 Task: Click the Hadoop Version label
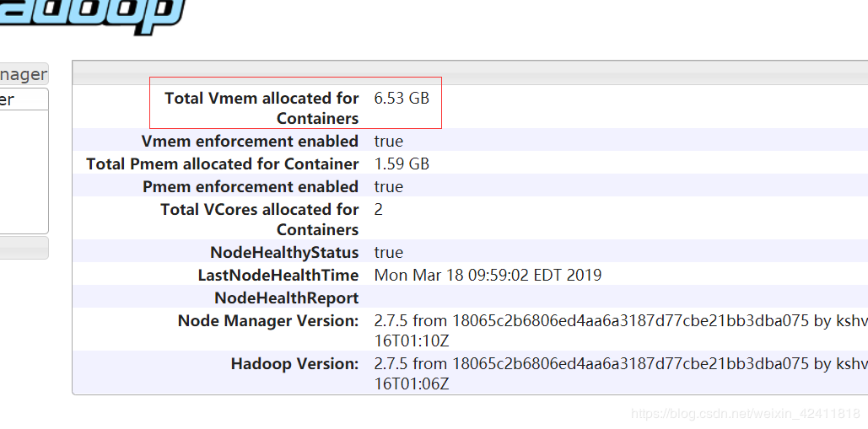pyautogui.click(x=294, y=363)
